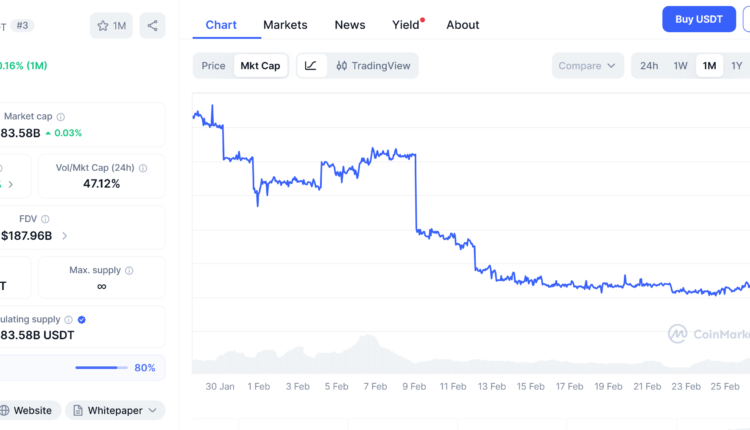Switch chart to Price view
750x430 pixels.
pyautogui.click(x=213, y=66)
